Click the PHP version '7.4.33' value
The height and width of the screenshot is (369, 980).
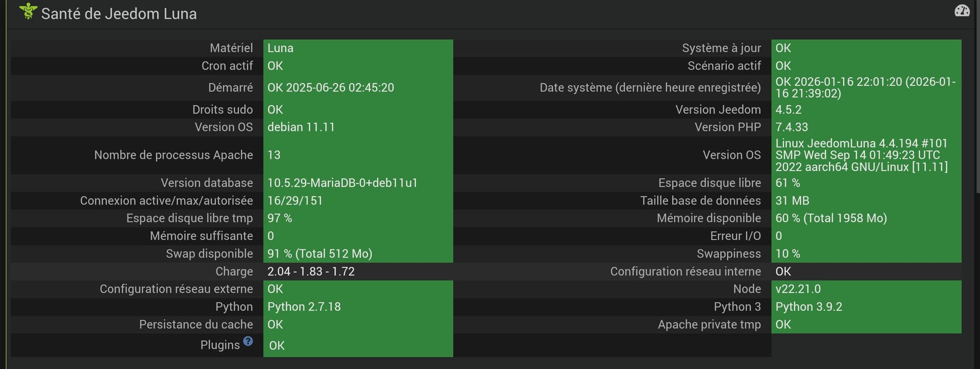(x=792, y=127)
